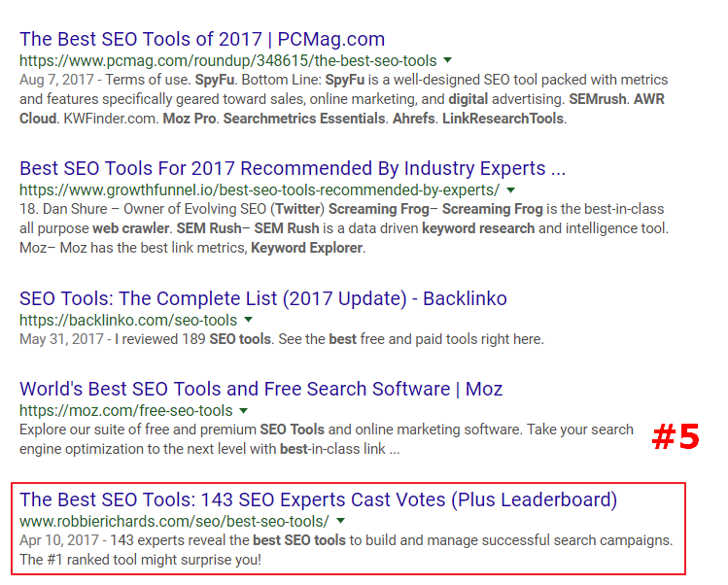
Task: Click the snippet describing Screaming Frog web crawler
Action: point(340,228)
